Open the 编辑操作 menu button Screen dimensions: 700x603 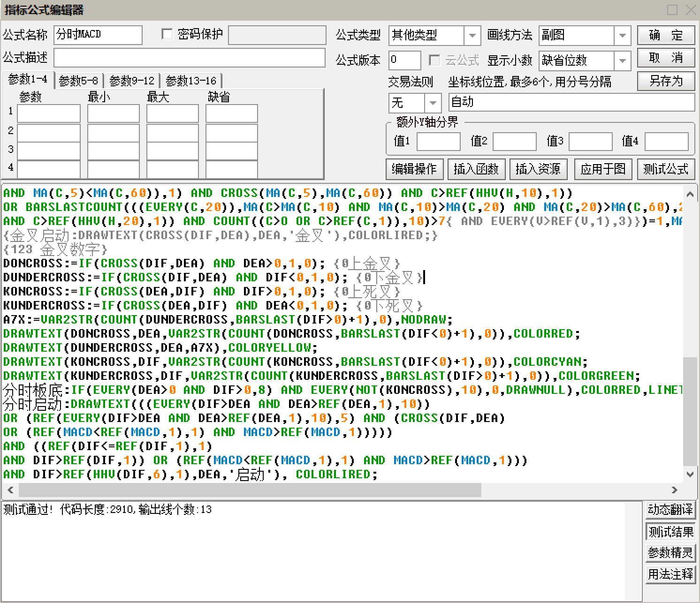coord(414,169)
